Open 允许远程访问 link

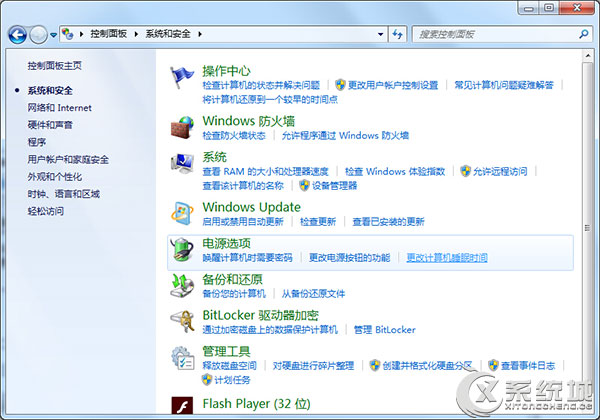500,171
